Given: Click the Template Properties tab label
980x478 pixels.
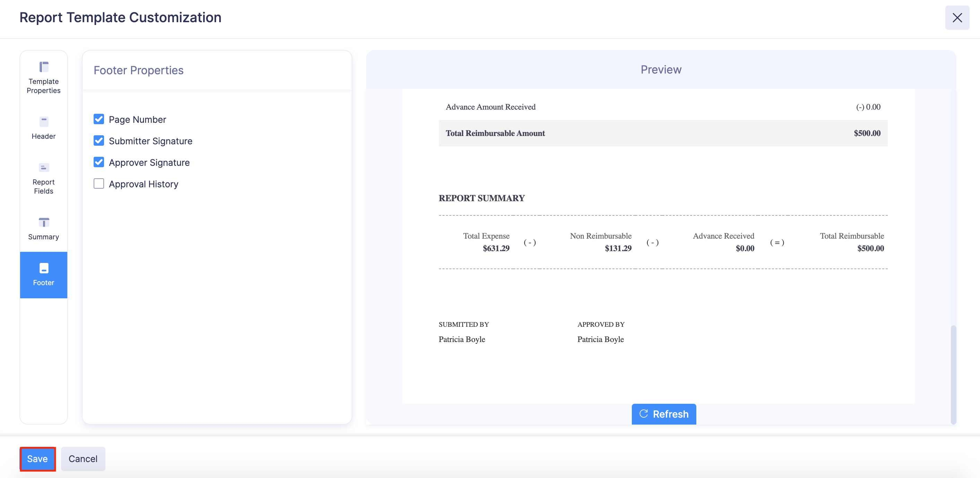Looking at the screenshot, I should 44,86.
